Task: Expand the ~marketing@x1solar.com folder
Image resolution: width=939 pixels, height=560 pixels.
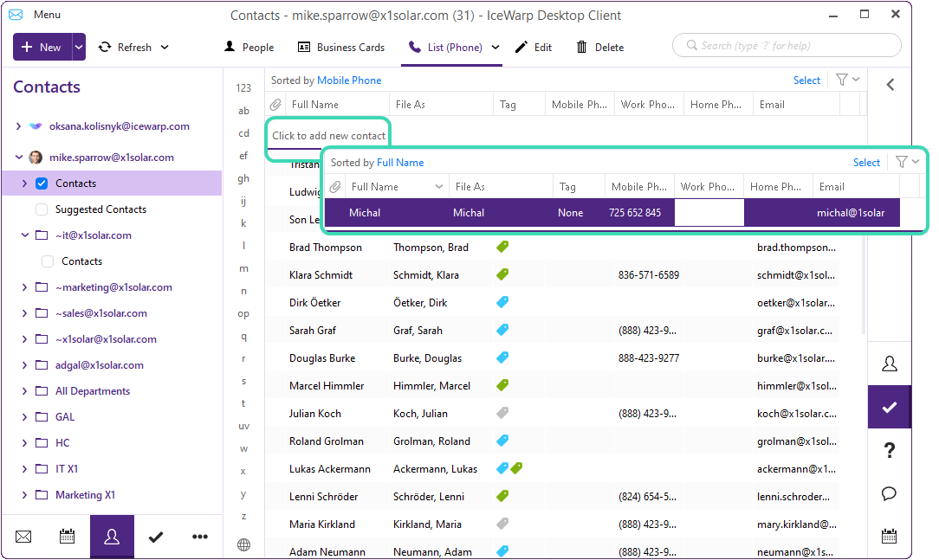Action: (x=24, y=287)
